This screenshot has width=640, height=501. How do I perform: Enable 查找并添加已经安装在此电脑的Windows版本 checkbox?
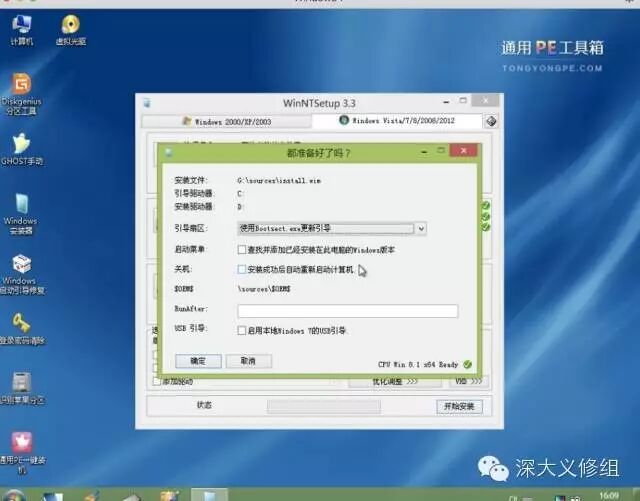tap(242, 249)
